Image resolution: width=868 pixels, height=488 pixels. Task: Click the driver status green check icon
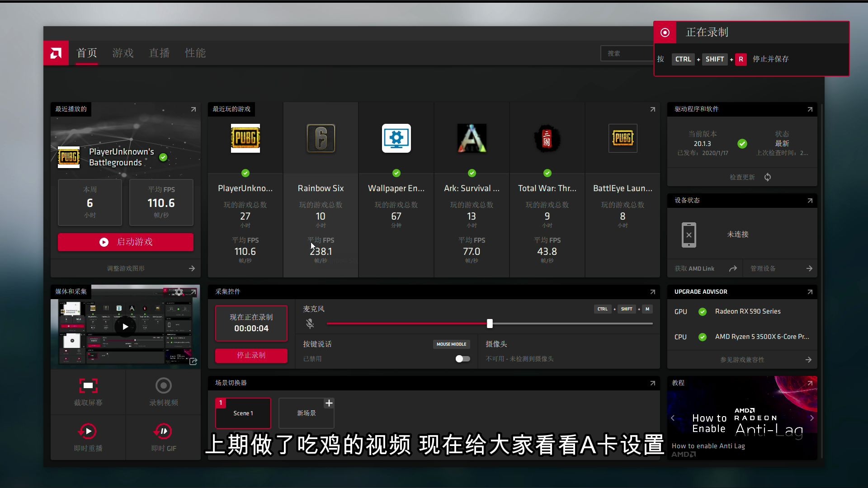point(742,144)
